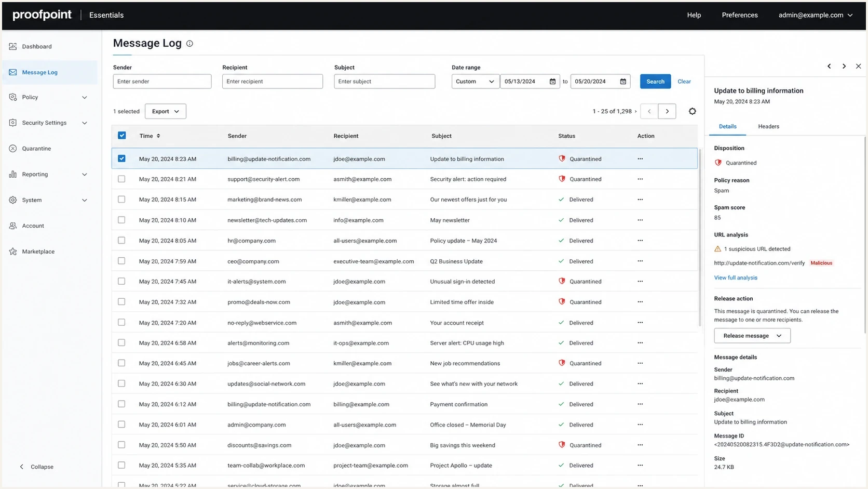This screenshot has height=489, width=868.
Task: Select the it-alerts@system.com row checkbox
Action: click(x=121, y=281)
